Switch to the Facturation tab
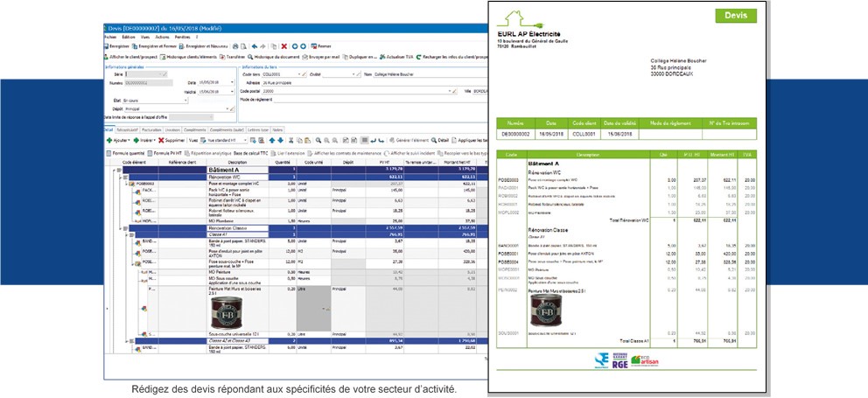868x398 pixels. [x=152, y=129]
